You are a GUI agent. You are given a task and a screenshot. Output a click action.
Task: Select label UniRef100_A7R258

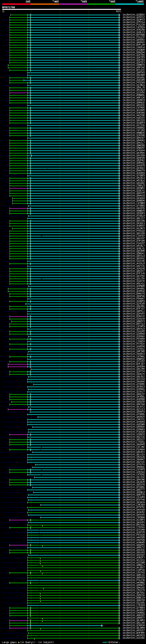point(134,30)
